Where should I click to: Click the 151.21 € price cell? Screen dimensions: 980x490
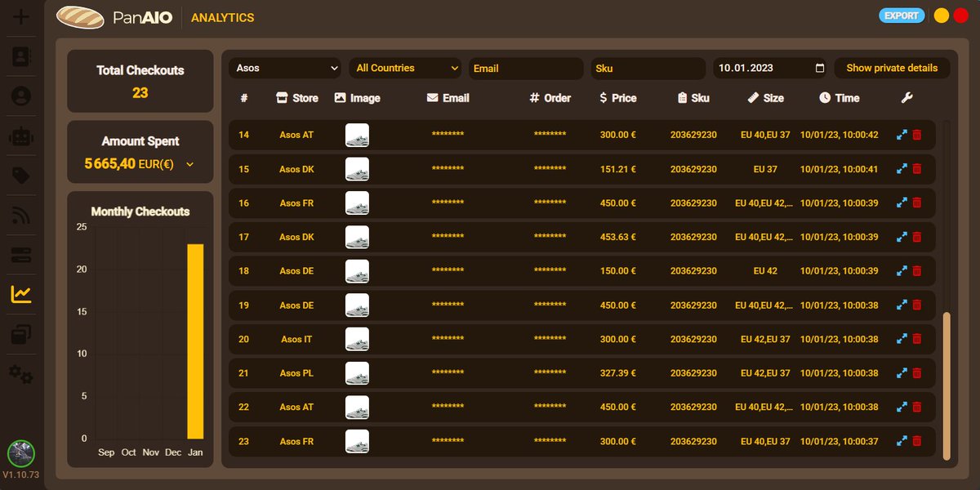click(x=617, y=169)
